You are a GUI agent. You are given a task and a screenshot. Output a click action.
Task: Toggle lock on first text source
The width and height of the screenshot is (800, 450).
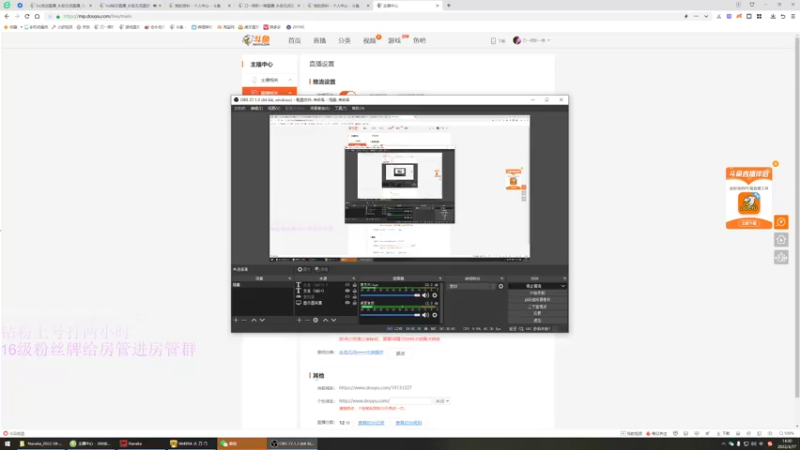pos(355,285)
